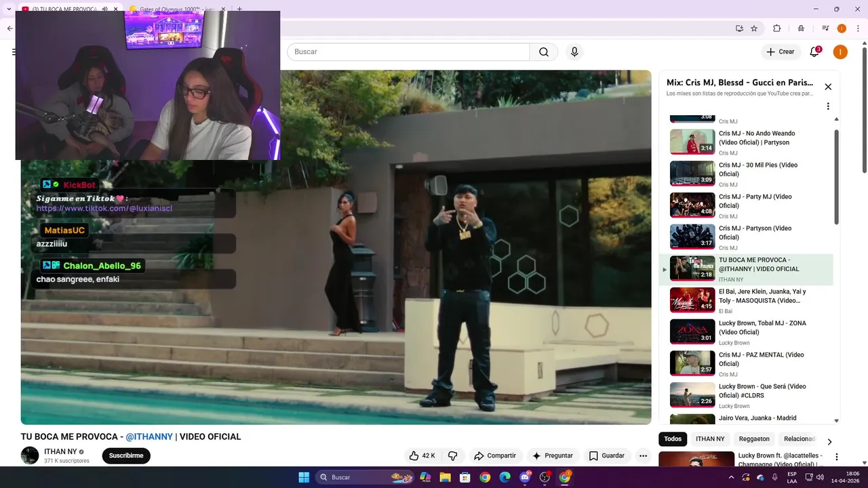Select the Relacionados filter chip

pos(800,439)
